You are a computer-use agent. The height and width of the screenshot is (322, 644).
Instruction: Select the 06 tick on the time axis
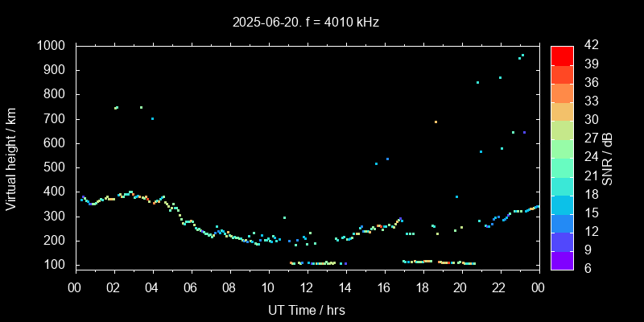pyautogui.click(x=191, y=287)
